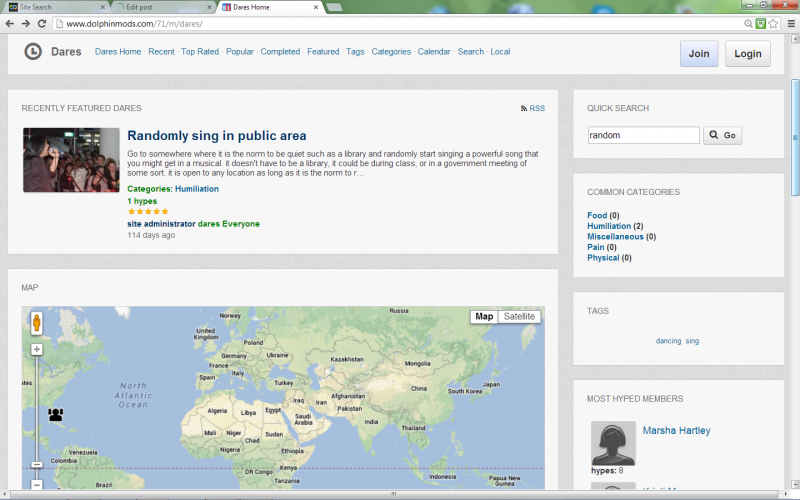Open the Food category link
The height and width of the screenshot is (500, 800).
click(x=597, y=215)
